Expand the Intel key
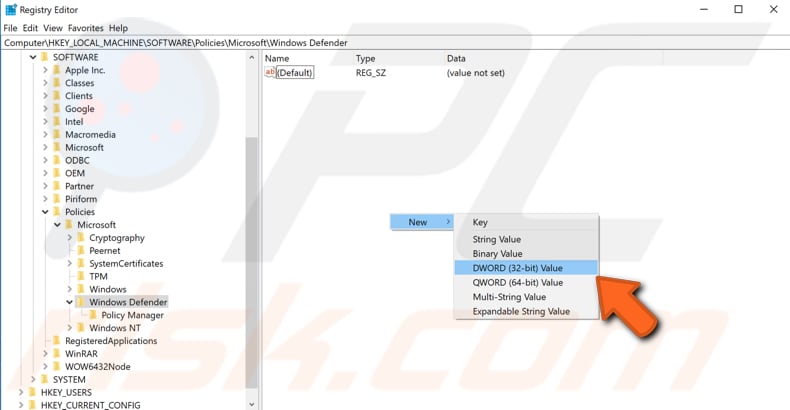 click(x=45, y=121)
